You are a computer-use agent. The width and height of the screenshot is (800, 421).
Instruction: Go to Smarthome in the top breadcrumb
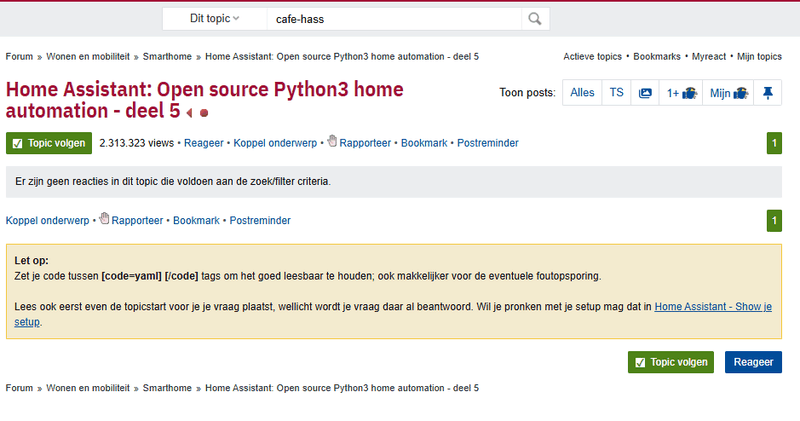(168, 57)
